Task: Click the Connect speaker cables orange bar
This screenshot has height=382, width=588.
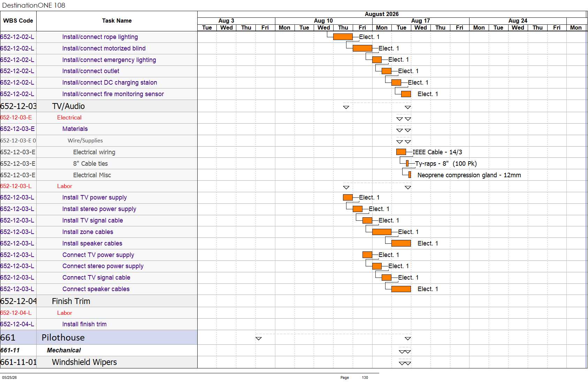Action: (x=401, y=289)
